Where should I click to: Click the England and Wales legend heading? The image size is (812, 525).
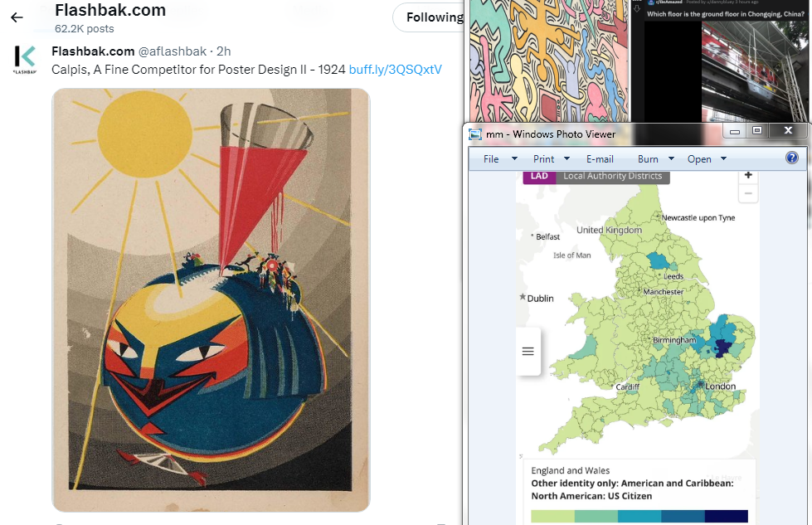570,470
